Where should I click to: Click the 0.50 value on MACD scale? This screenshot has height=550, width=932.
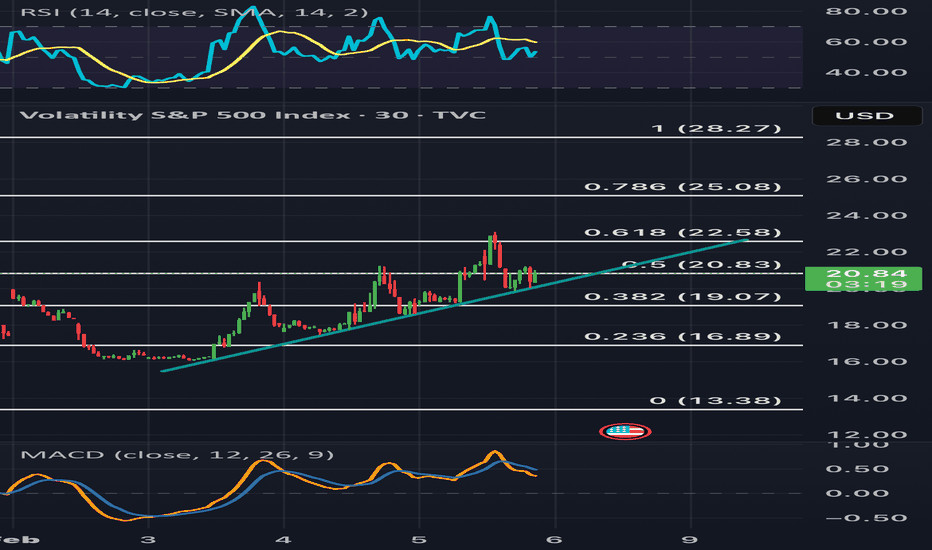[864, 469]
